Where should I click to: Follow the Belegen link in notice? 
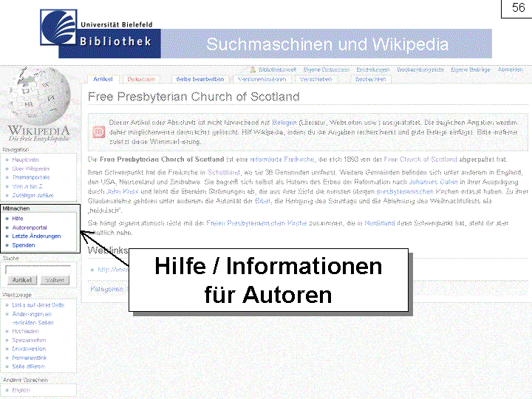point(284,123)
